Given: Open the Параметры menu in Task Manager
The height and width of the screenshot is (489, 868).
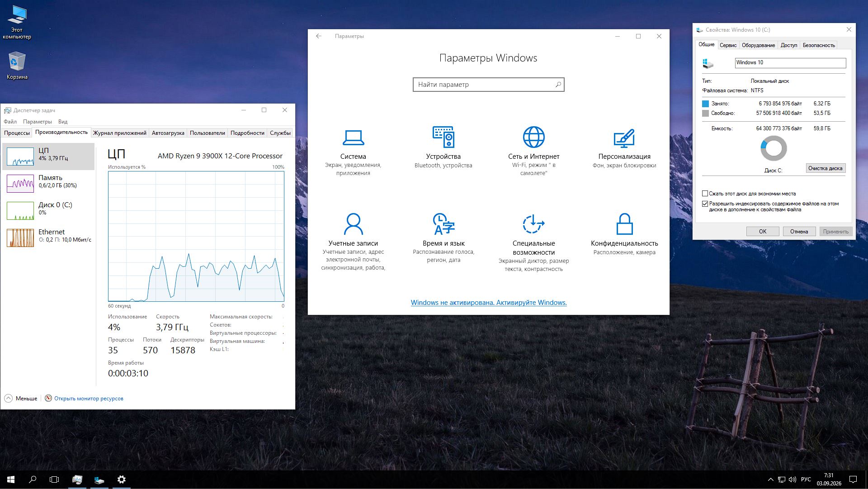Looking at the screenshot, I should [38, 122].
